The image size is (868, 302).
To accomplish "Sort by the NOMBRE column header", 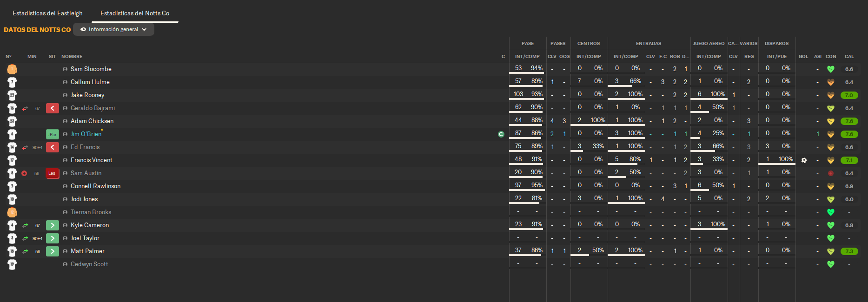I will pyautogui.click(x=72, y=56).
